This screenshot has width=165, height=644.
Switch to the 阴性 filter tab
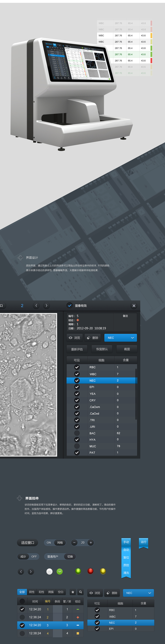(x=32, y=592)
